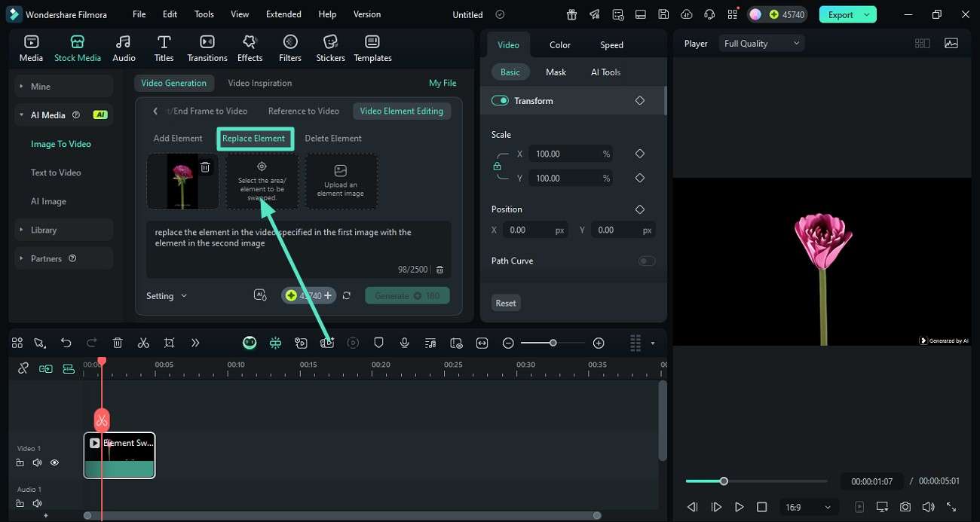Toggle the timeline clip link chain icon

[23, 368]
